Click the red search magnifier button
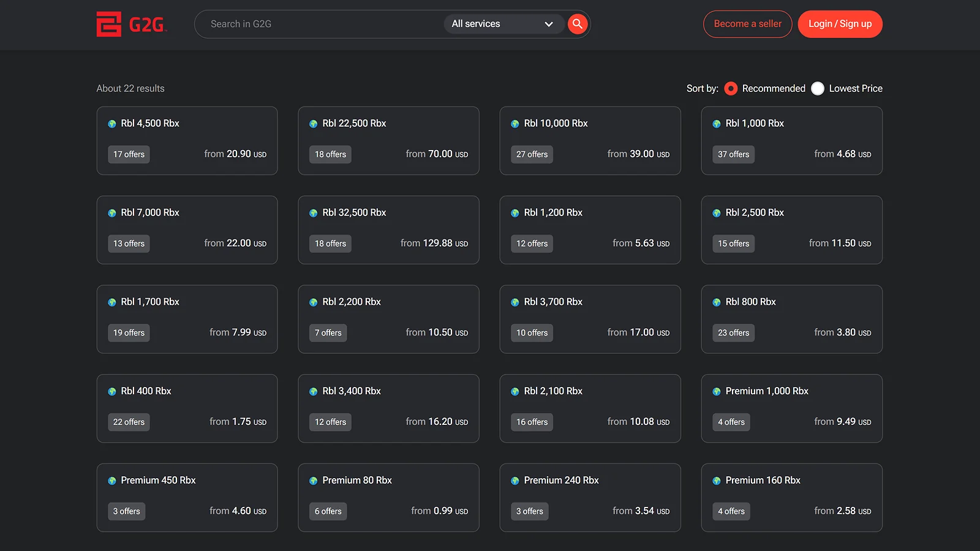 pyautogui.click(x=577, y=24)
